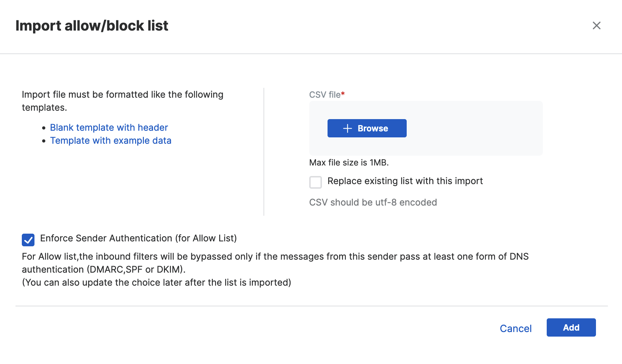This screenshot has height=364, width=622.
Task: Click the red required asterisk by CSV file
Action: (343, 94)
